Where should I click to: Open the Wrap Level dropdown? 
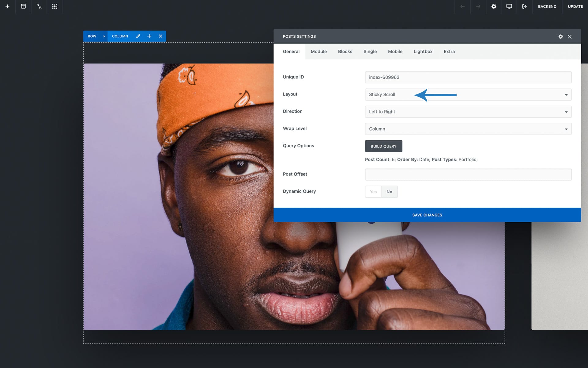[x=468, y=129]
